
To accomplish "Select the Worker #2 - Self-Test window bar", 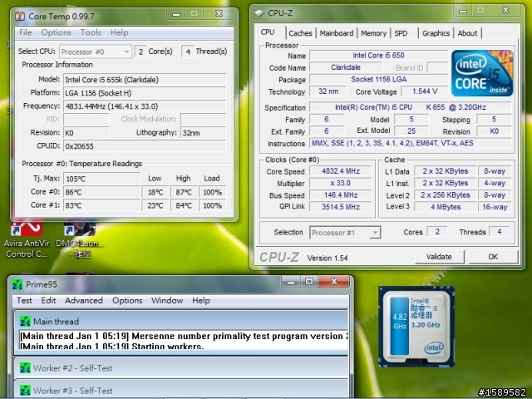I will (x=181, y=367).
